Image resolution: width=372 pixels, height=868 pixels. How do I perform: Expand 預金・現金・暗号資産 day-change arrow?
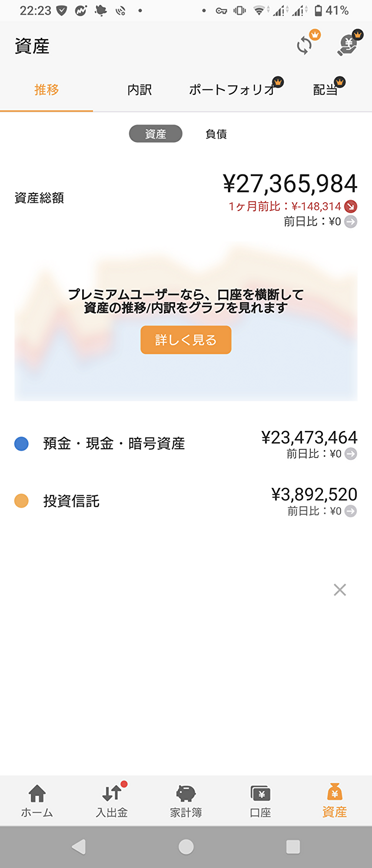(351, 454)
